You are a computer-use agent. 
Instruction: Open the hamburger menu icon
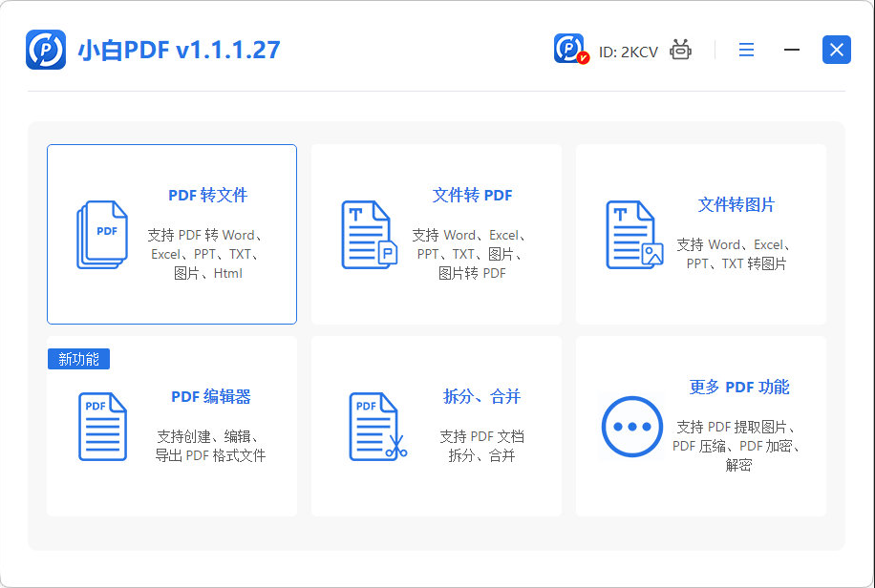pyautogui.click(x=746, y=50)
